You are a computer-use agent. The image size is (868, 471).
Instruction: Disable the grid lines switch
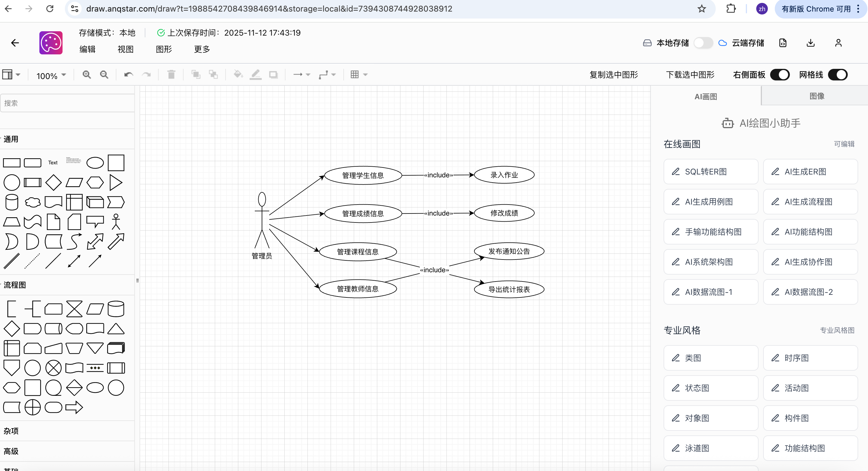click(x=837, y=74)
